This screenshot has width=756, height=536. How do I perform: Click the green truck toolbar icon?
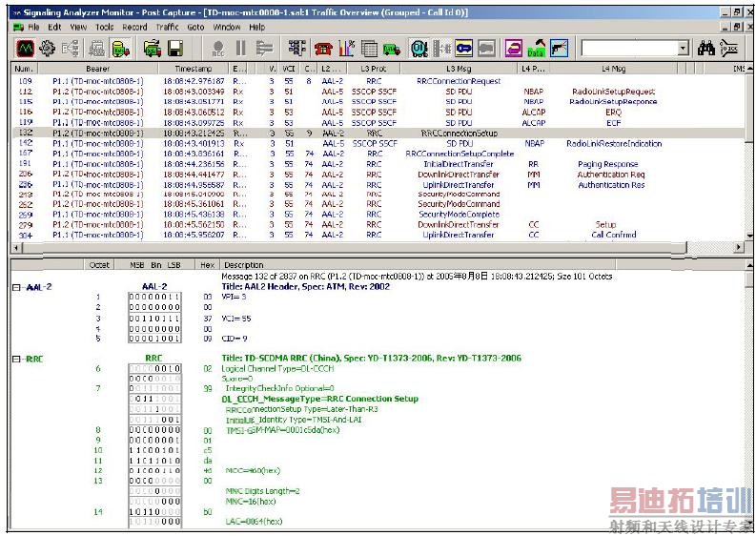(392, 49)
